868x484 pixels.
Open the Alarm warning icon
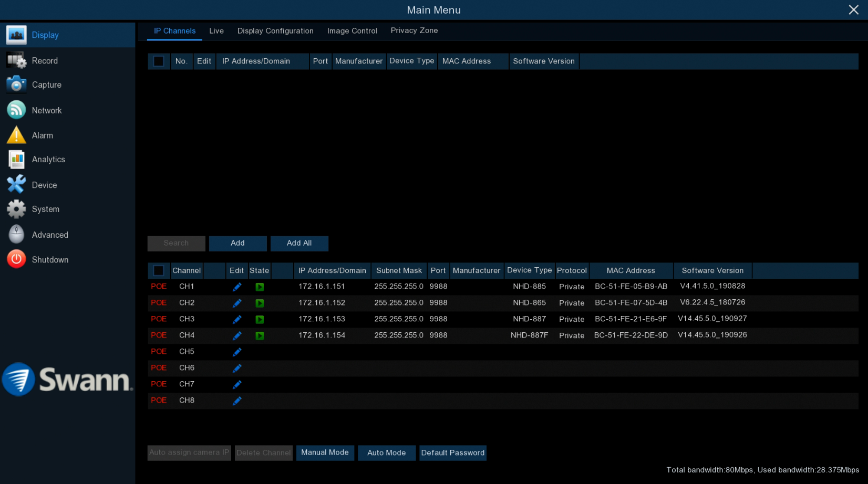(16, 135)
